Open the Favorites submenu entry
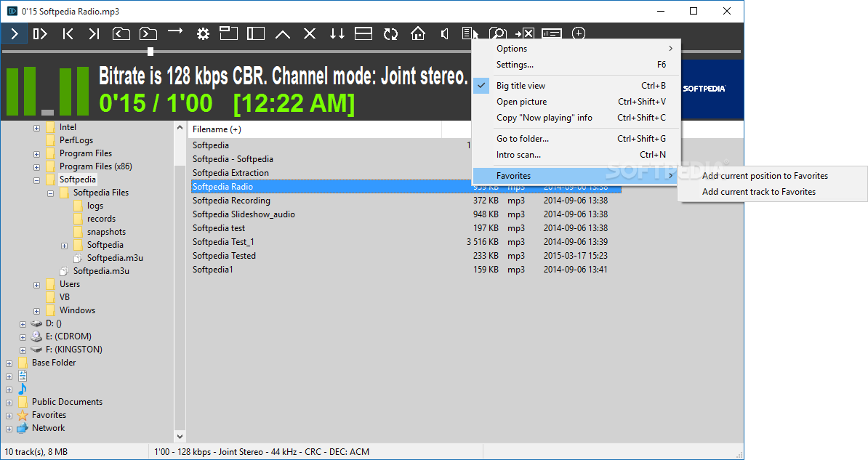 [576, 176]
